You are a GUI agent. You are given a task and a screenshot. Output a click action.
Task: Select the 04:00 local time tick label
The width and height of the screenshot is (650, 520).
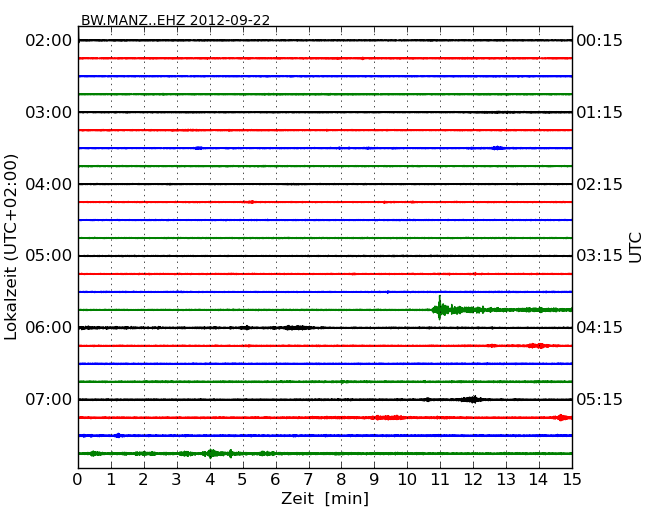click(49, 185)
